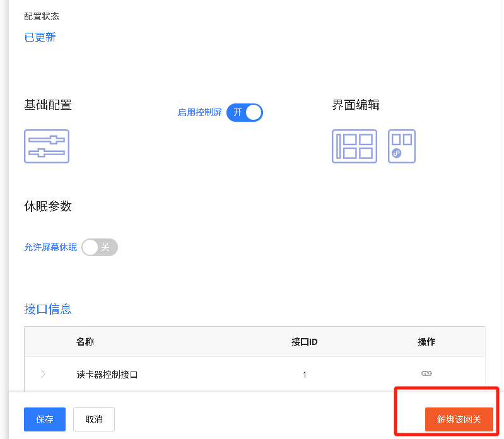Click the orange 解绑该网关 button
504x439 pixels.
[459, 419]
